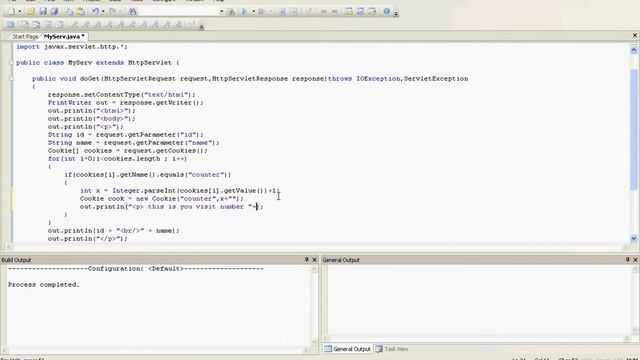
Task: Click the out.println("</p>") line
Action: pos(88,238)
